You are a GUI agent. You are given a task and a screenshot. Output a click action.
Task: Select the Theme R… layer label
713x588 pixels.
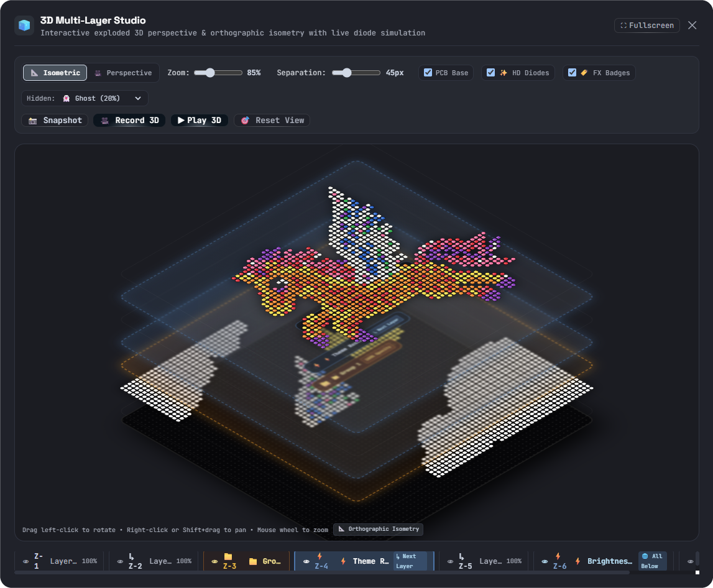pos(370,562)
